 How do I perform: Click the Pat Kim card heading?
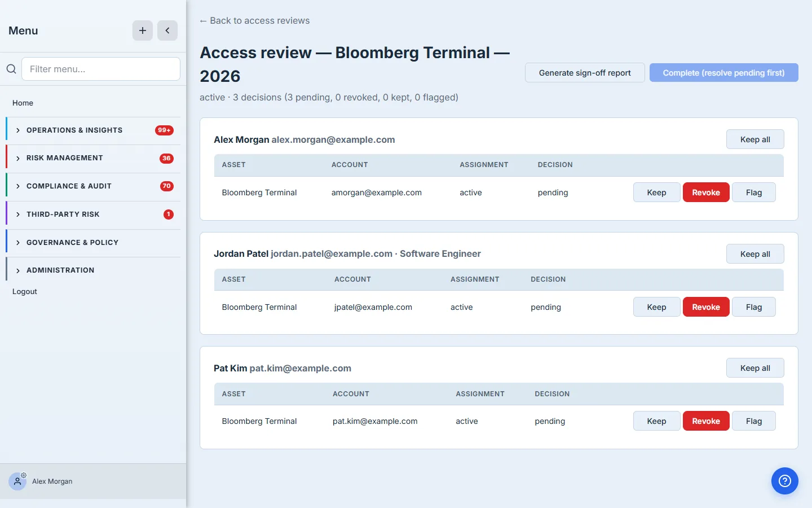coord(283,368)
